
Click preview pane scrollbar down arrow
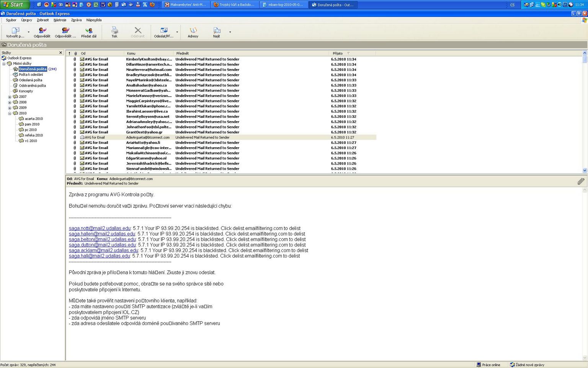pyautogui.click(x=585, y=358)
